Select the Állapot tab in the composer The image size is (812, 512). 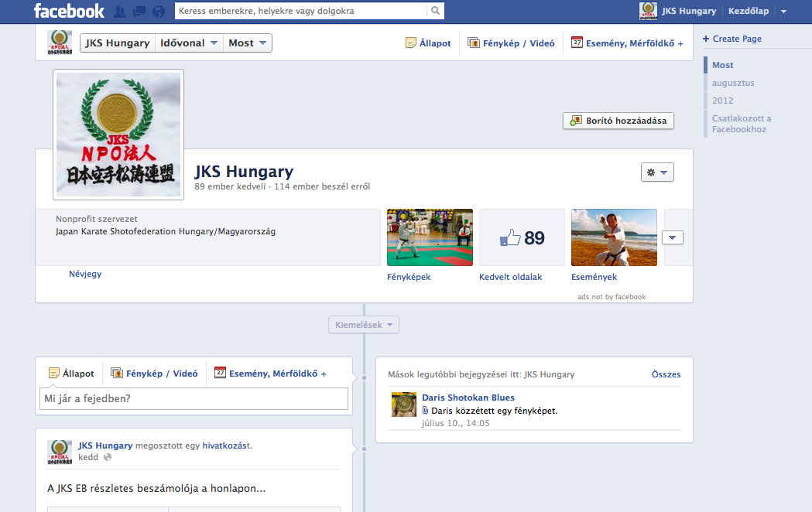coord(71,374)
